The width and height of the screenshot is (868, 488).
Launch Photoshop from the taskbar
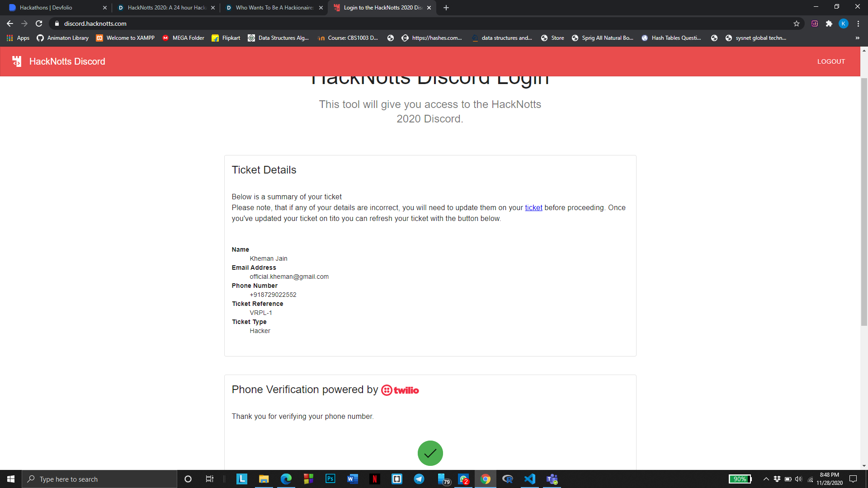(x=330, y=479)
